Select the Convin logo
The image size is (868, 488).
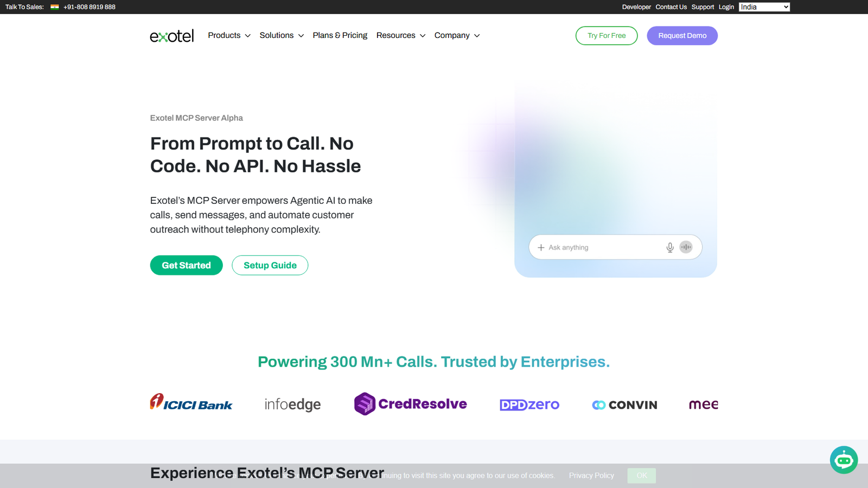tap(624, 404)
